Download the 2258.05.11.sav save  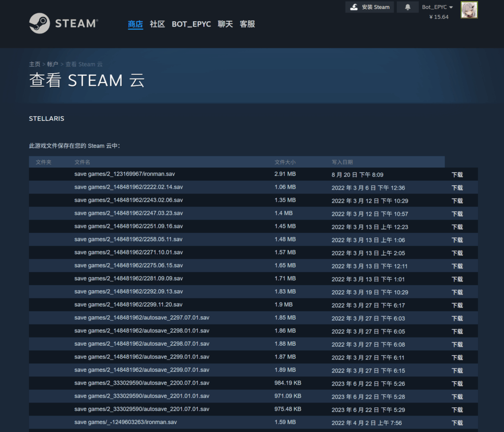click(x=457, y=240)
